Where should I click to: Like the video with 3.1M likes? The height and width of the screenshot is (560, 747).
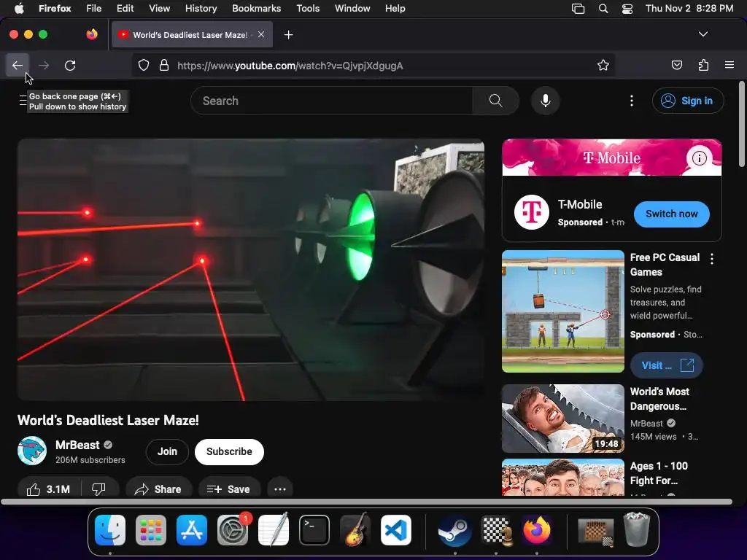(49, 489)
